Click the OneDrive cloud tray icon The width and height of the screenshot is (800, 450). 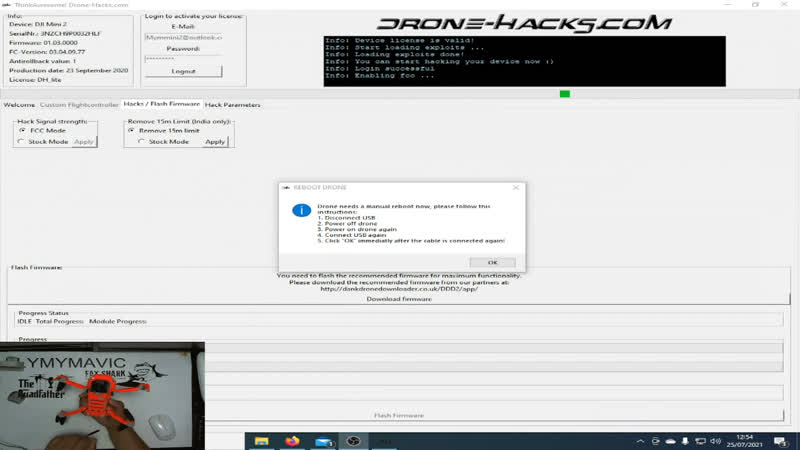[670, 441]
